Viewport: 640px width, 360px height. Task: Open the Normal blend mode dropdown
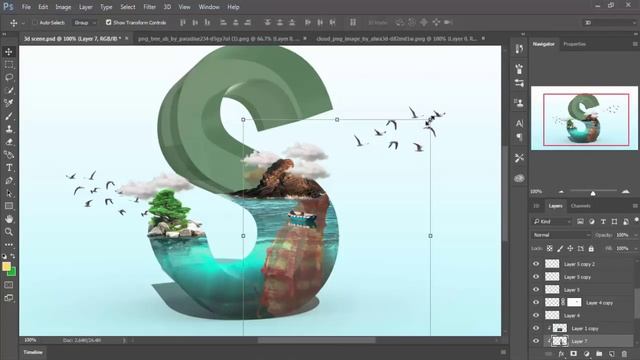tap(562, 235)
